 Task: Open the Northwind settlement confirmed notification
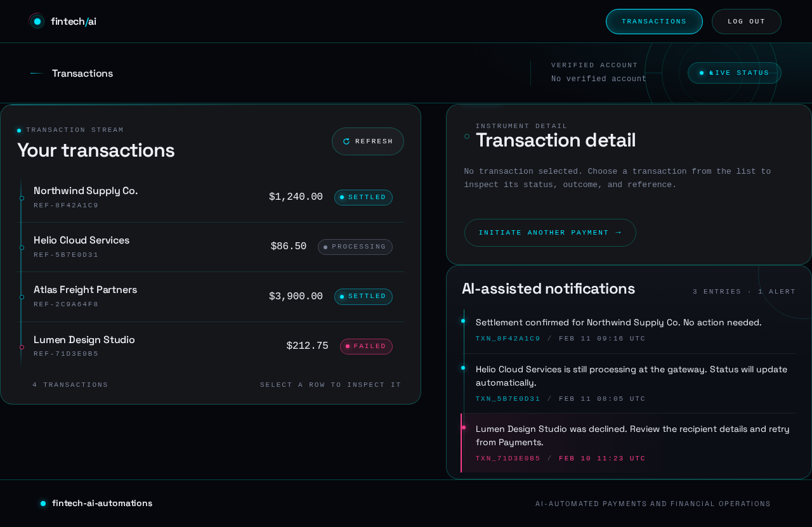click(x=629, y=330)
